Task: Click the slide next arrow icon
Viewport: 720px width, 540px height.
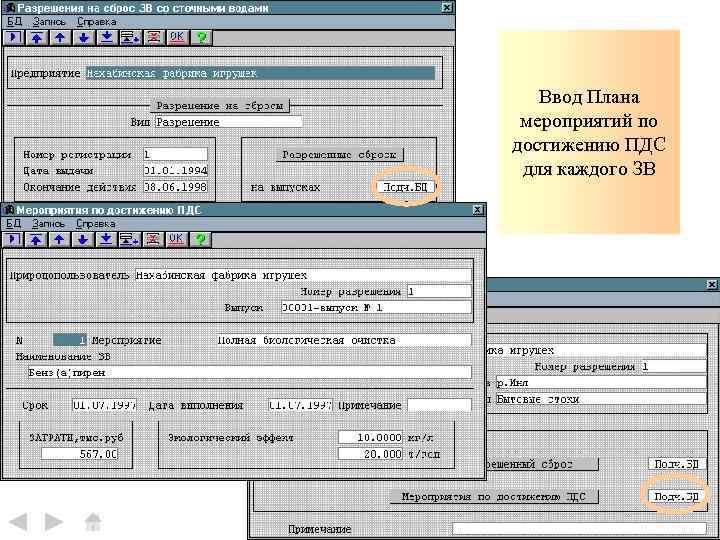Action: click(x=53, y=522)
